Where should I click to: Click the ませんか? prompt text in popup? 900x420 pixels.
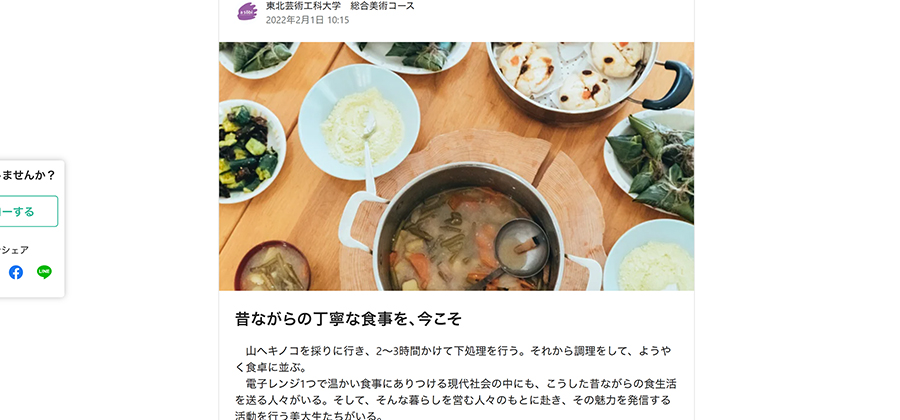click(27, 175)
